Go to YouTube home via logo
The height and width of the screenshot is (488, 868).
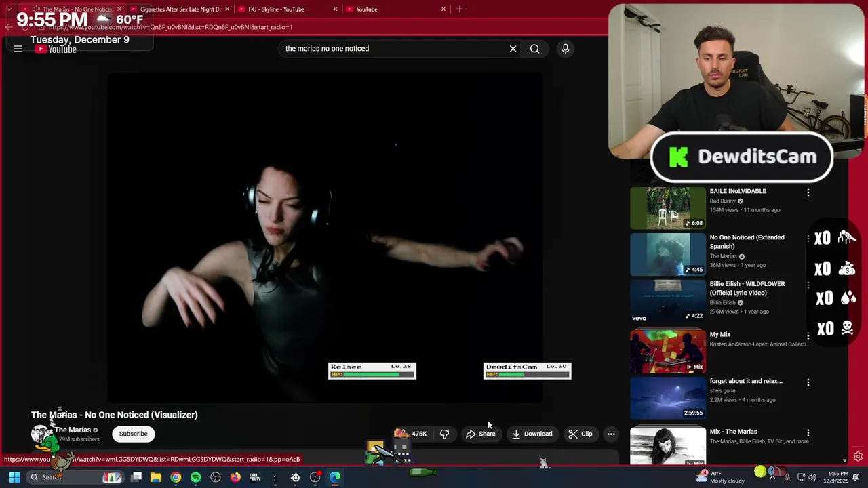click(56, 49)
